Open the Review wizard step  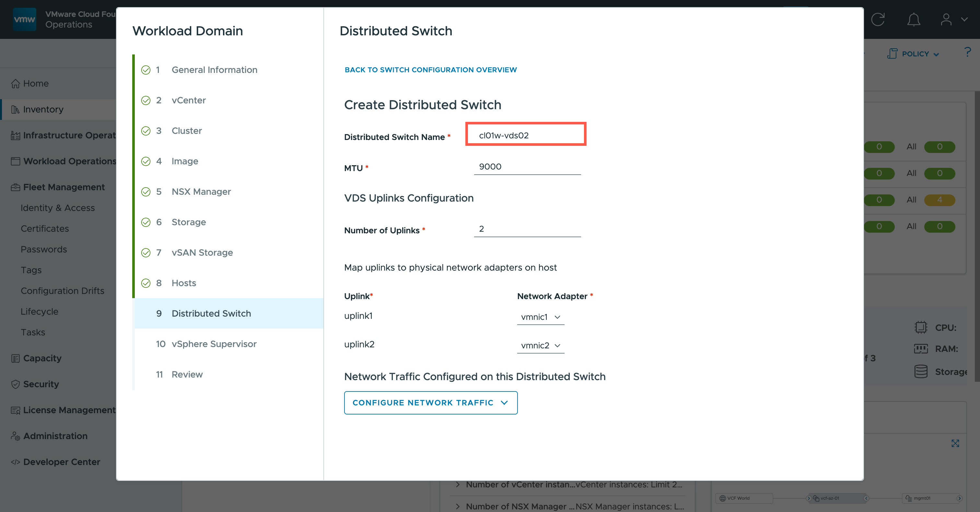(x=187, y=374)
